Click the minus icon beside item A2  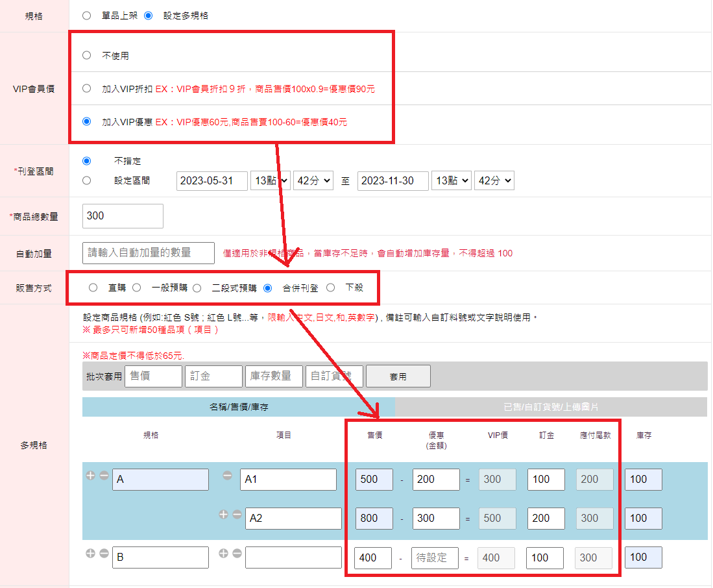point(237,514)
